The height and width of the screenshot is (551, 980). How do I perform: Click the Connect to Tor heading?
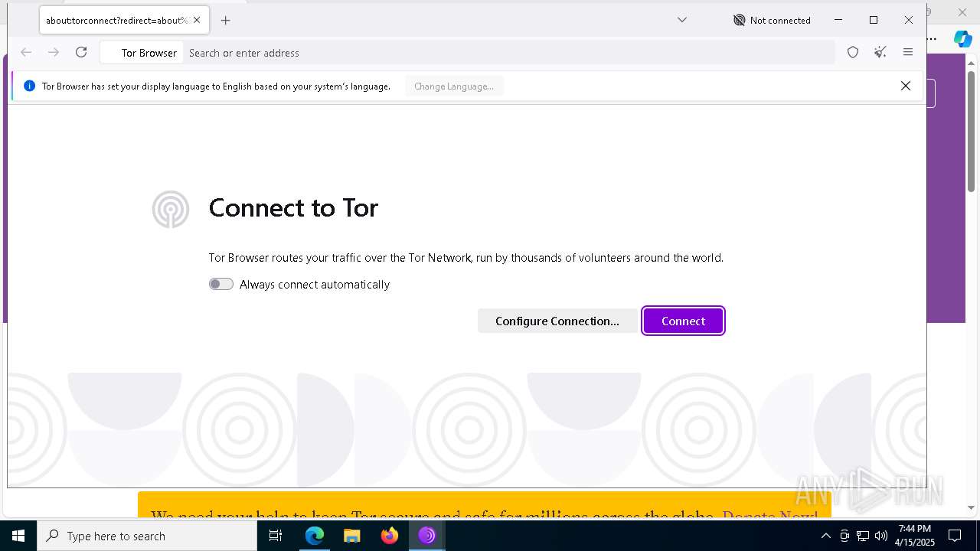coord(293,207)
